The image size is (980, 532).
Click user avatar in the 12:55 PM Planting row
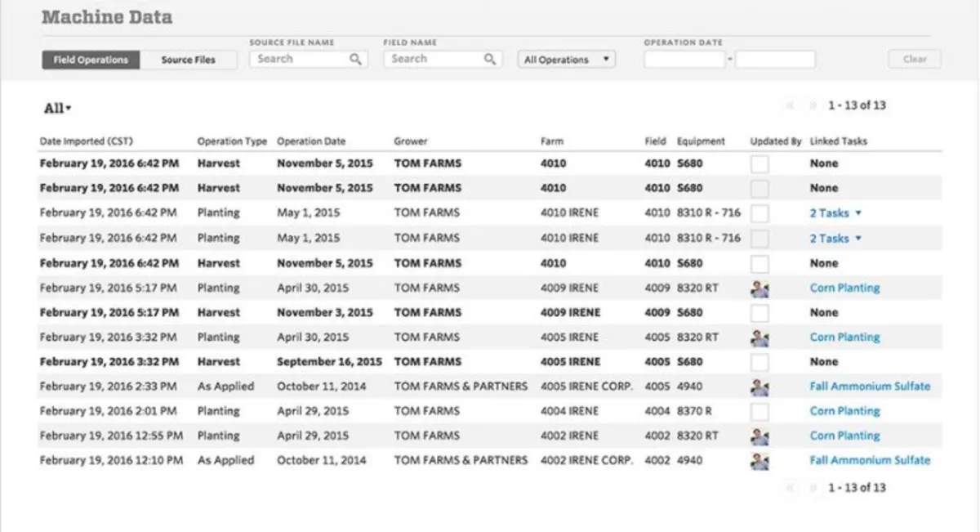pos(759,436)
